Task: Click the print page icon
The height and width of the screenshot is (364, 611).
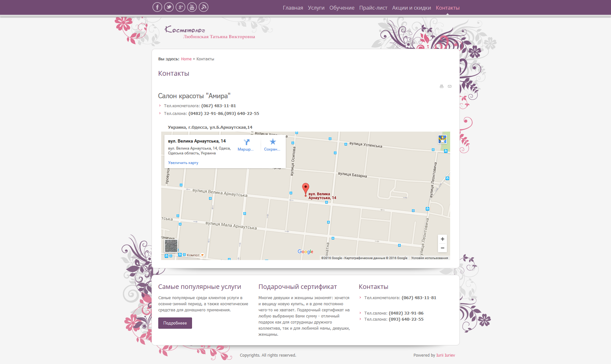Action: (x=441, y=86)
